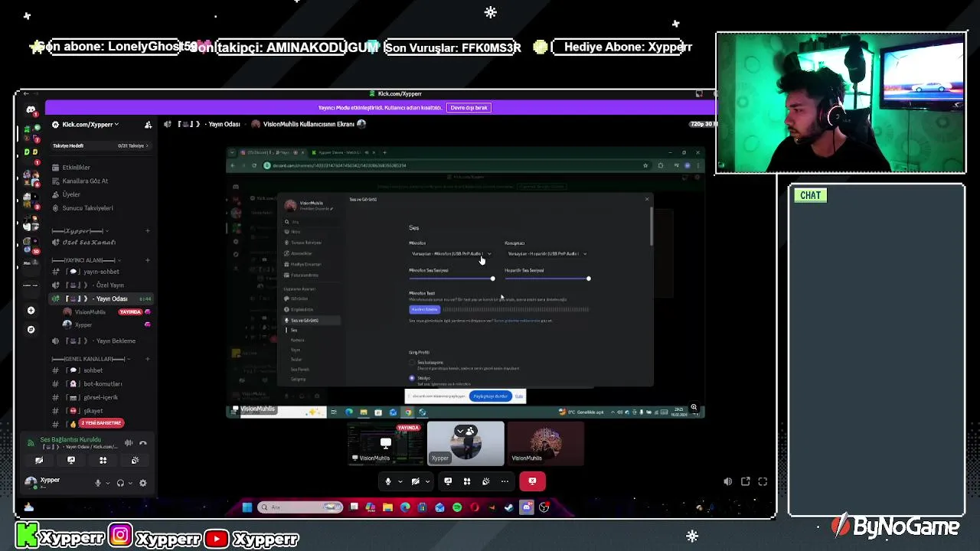
Task: Open Spotify from the taskbar
Action: [x=457, y=507]
